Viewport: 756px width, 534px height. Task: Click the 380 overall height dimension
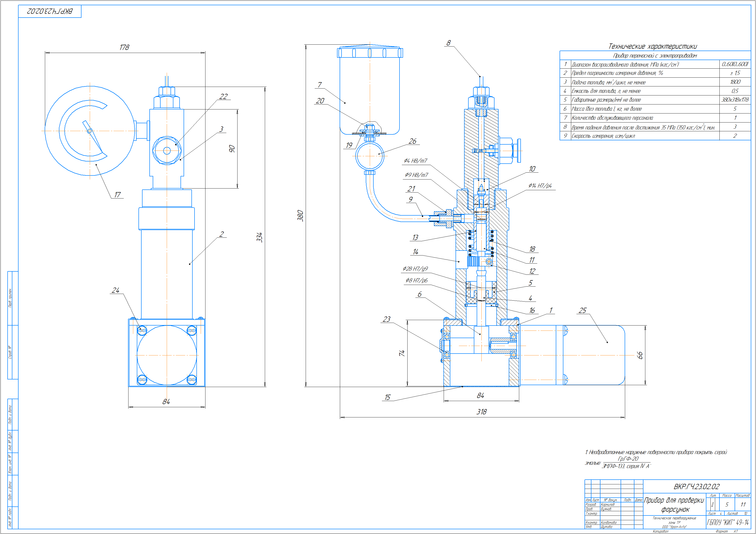[300, 216]
